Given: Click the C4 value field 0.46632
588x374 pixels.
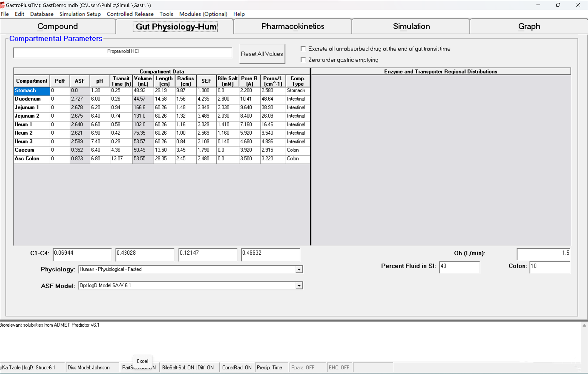Looking at the screenshot, I should point(270,255).
